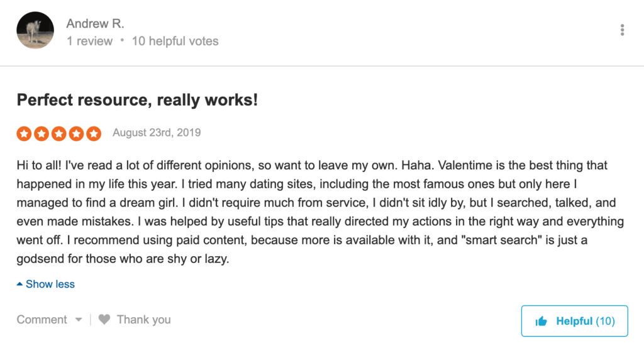Click the second orange rating star
This screenshot has width=644, height=348.
pos(42,133)
